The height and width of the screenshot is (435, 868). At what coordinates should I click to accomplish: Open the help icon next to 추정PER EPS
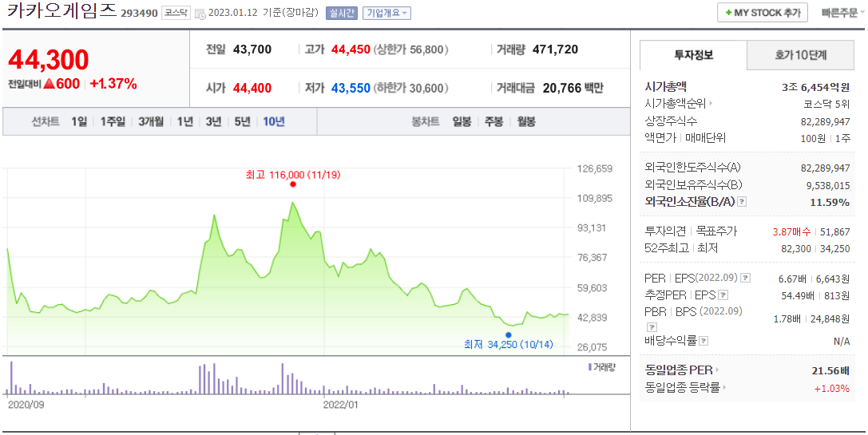click(723, 295)
